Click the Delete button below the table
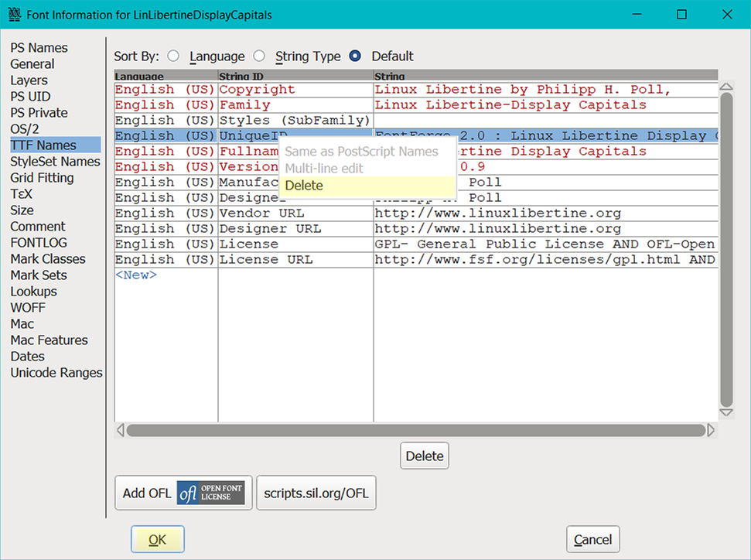 point(425,456)
